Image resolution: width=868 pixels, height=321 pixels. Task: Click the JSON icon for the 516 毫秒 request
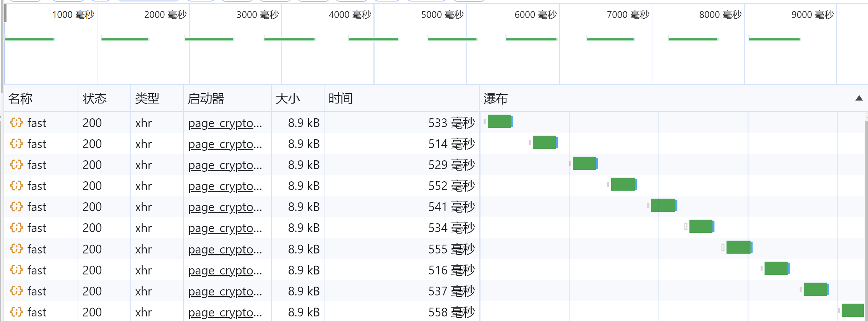(16, 270)
